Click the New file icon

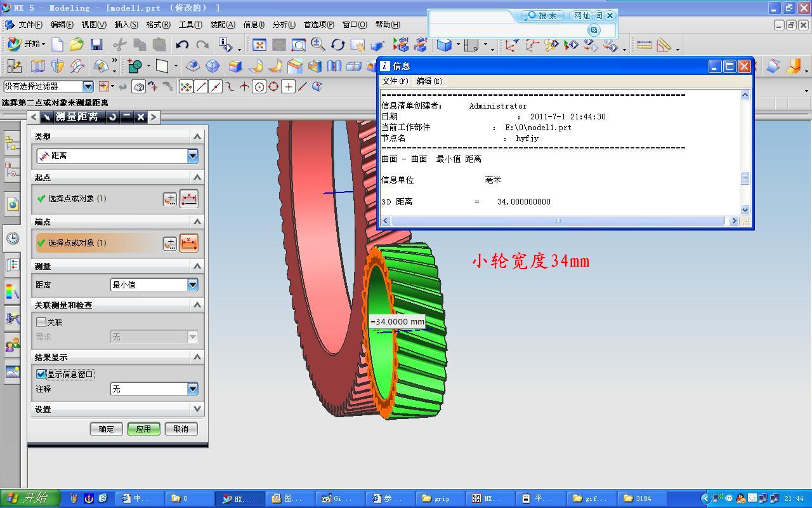[57, 44]
